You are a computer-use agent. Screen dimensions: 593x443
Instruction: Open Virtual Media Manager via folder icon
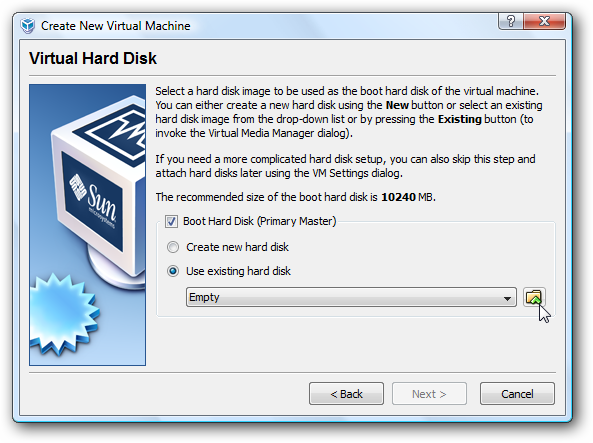(x=534, y=297)
